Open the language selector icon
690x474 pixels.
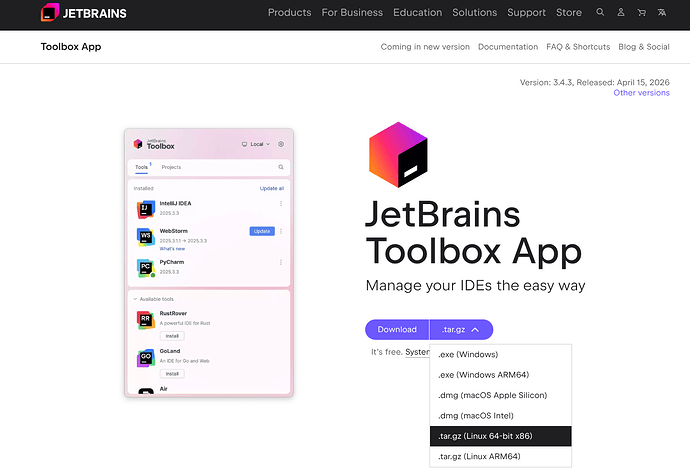tap(662, 12)
